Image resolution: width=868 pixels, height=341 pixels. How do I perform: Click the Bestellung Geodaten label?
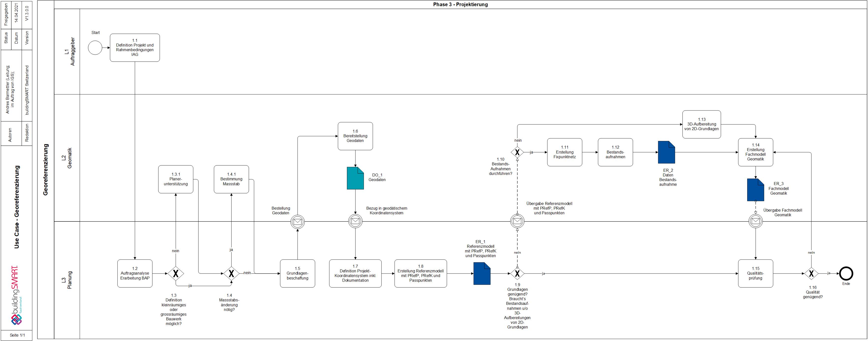click(x=281, y=211)
